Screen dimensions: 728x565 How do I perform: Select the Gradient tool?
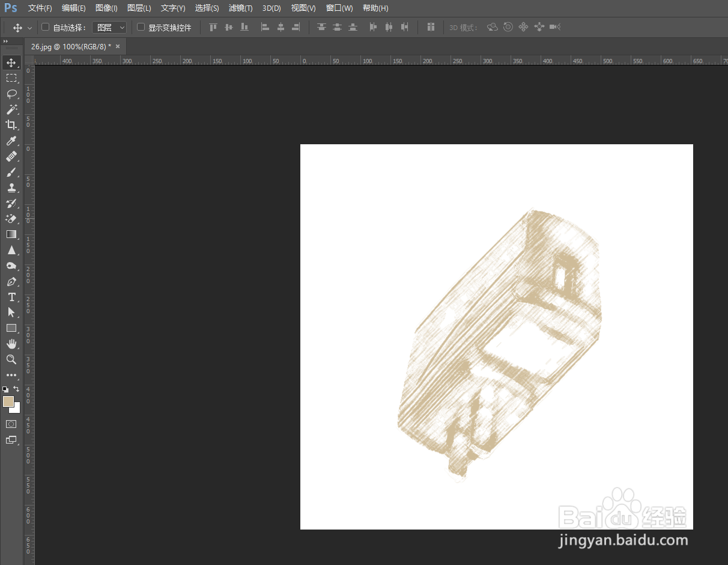coord(11,234)
